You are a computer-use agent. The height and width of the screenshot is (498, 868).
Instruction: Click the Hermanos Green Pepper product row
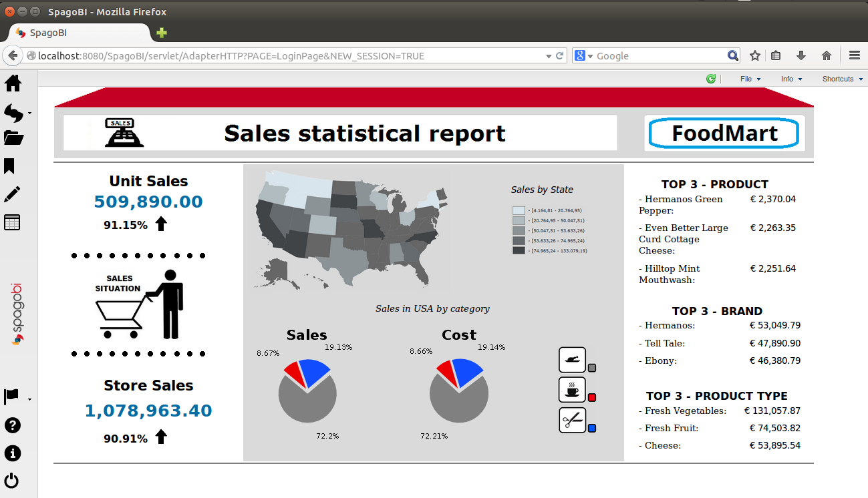[719, 205]
